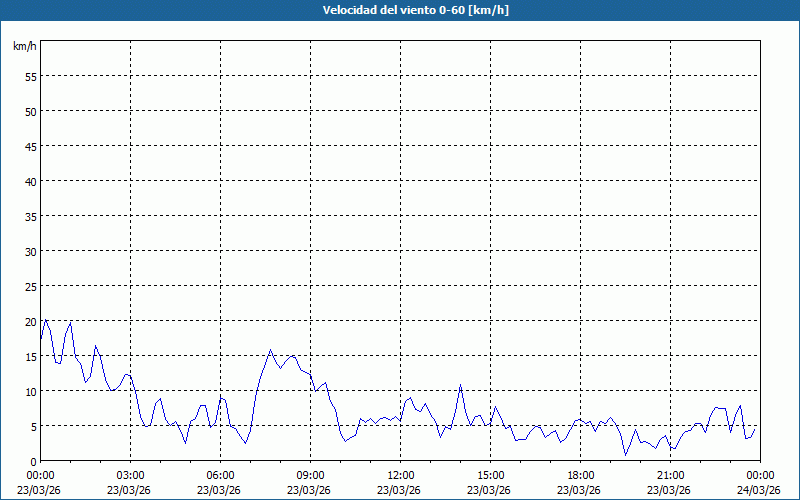Click the wind speed peak just before 15:00
Screen dimensions: 800x500
[460, 385]
